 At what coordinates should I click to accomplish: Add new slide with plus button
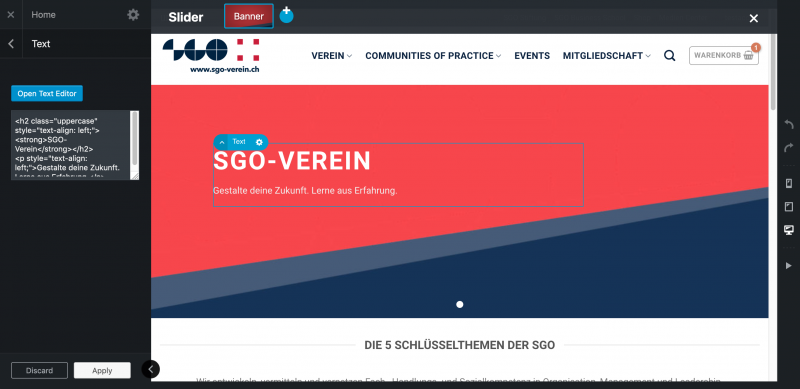tap(287, 15)
